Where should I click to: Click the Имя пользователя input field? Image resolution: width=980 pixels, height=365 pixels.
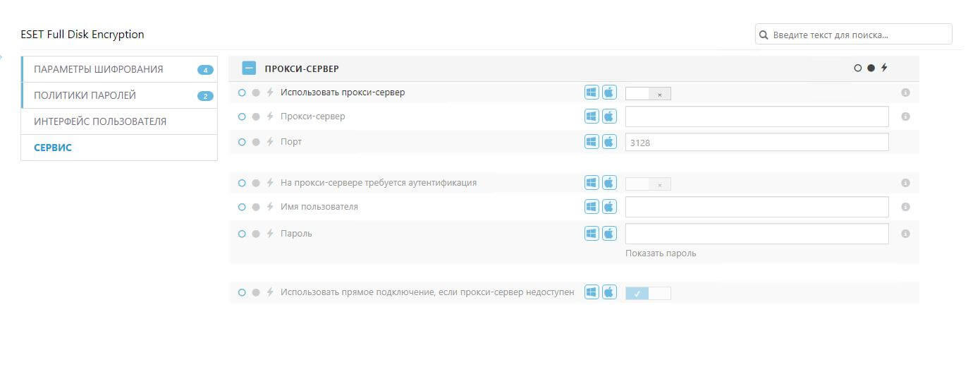pos(757,207)
